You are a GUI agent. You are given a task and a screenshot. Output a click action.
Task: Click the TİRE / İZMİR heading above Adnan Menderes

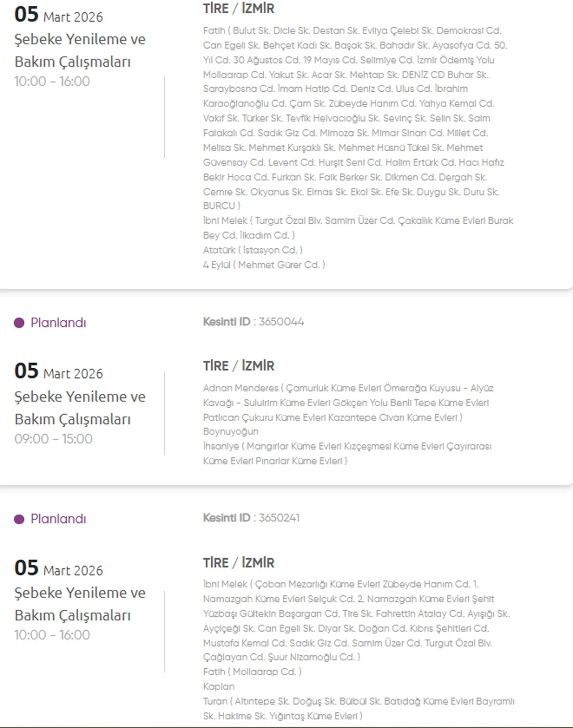[x=239, y=366]
